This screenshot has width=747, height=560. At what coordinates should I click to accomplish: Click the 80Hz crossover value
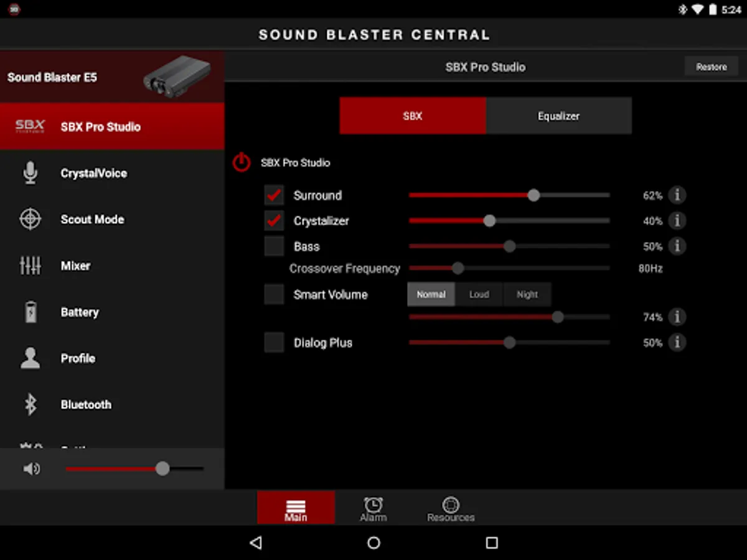[651, 269]
